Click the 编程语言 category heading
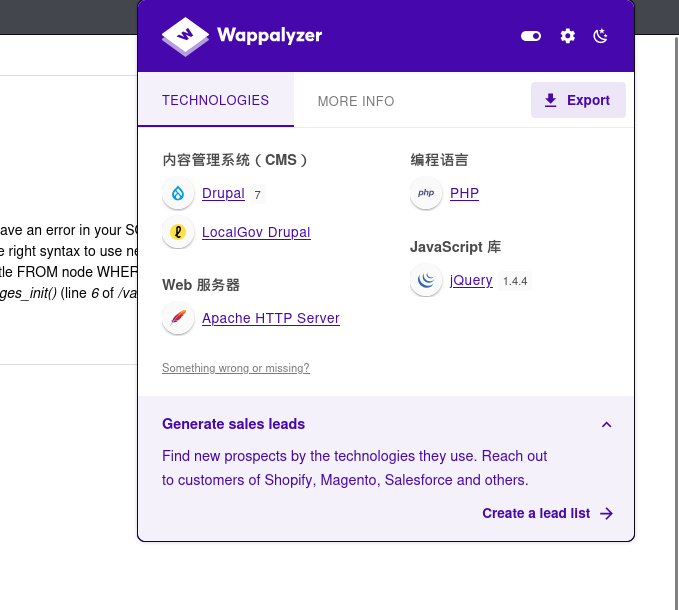The width and height of the screenshot is (679, 610). click(439, 160)
